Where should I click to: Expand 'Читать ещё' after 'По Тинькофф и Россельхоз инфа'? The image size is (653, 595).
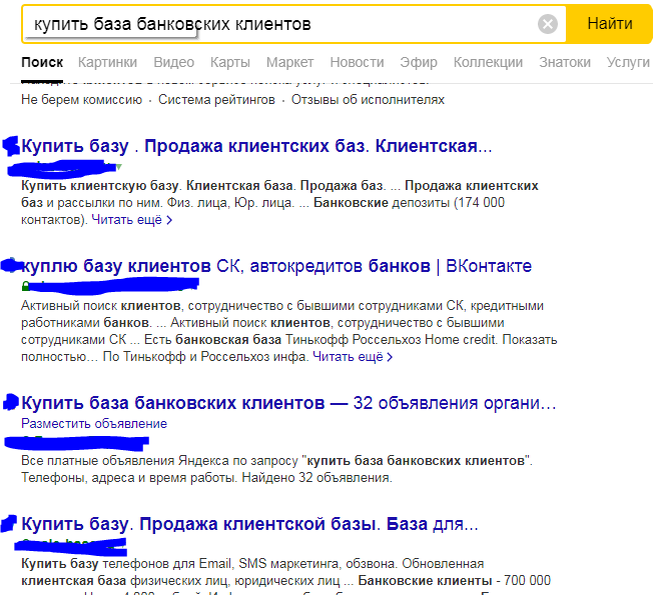(x=352, y=357)
